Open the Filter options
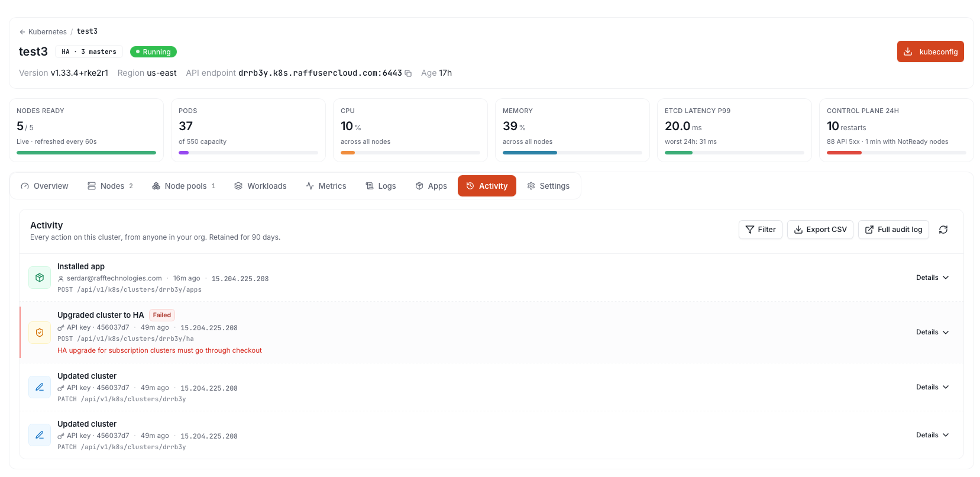The image size is (980, 477). coord(761,230)
